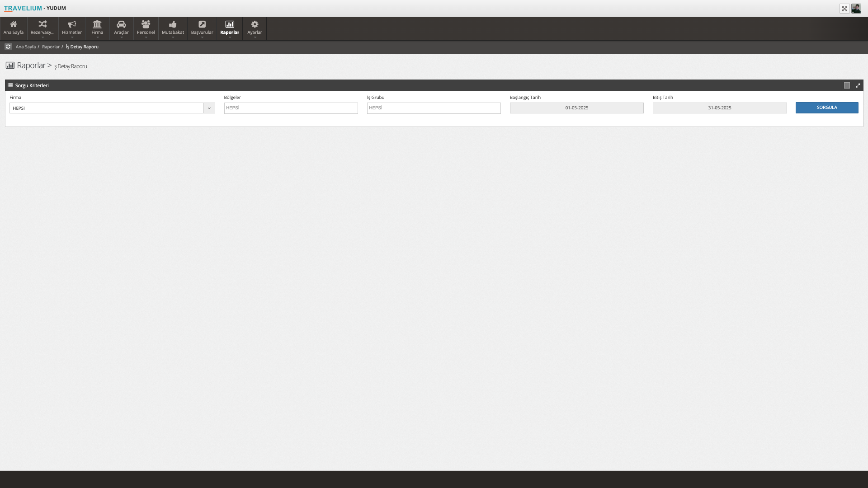Go to Raporlar breadcrumb link
Screen dimensions: 868x488
click(x=51, y=47)
